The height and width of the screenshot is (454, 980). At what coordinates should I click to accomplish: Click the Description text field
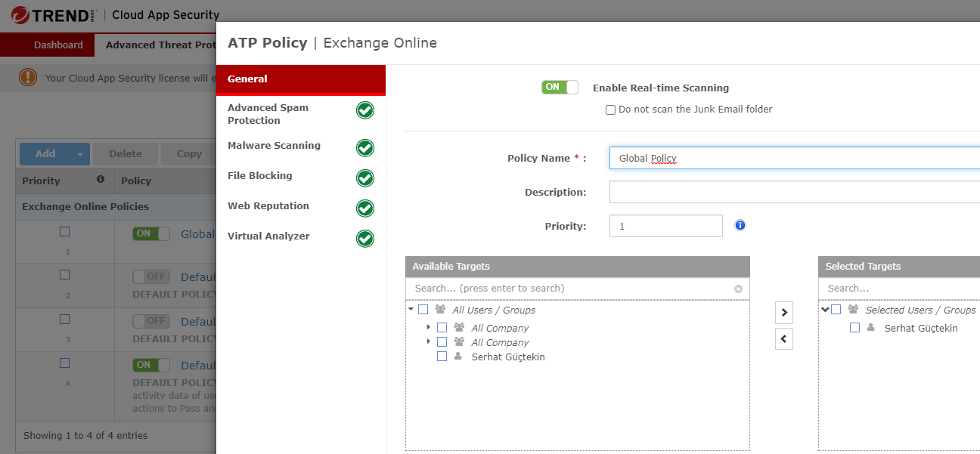(794, 192)
